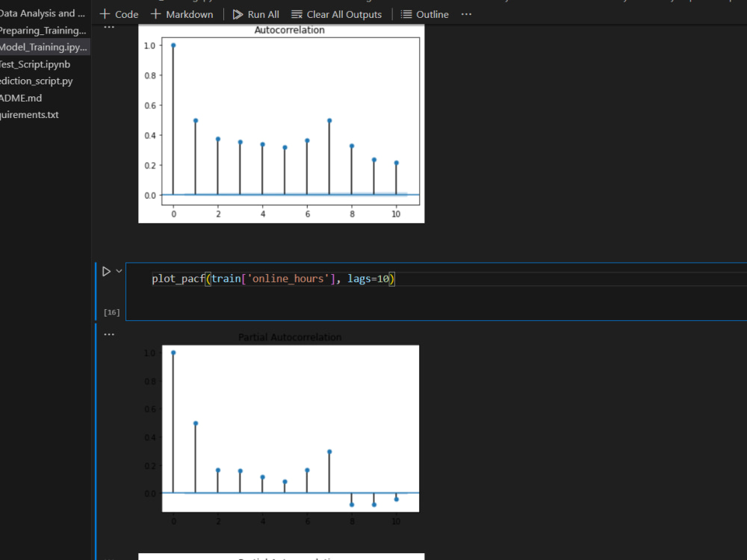Open README.md file
Viewport: 747px width, 560px height.
22,98
